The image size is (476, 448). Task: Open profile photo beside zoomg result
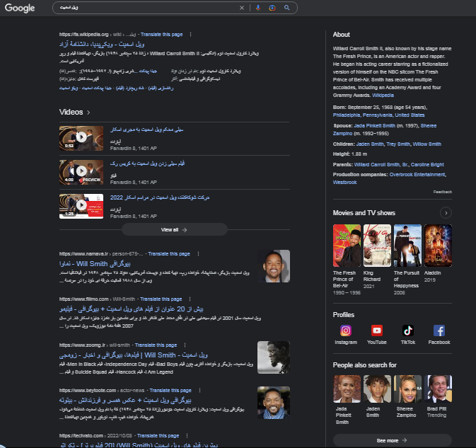tap(274, 357)
